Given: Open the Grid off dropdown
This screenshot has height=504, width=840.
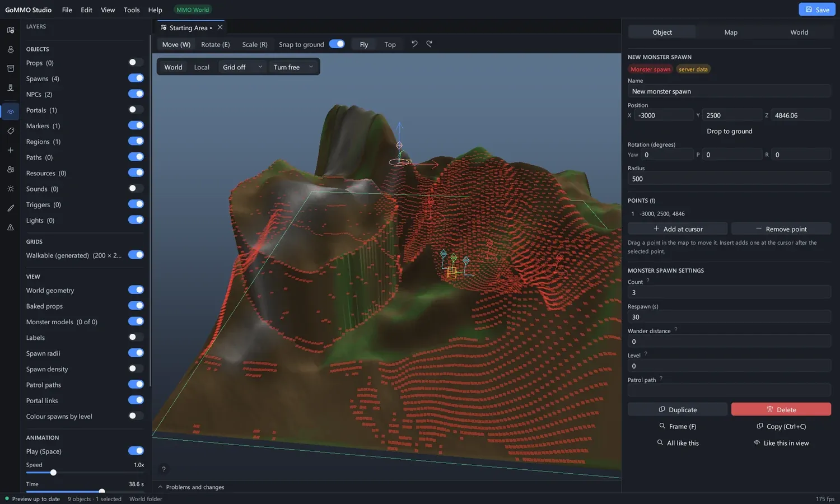Looking at the screenshot, I should point(242,67).
